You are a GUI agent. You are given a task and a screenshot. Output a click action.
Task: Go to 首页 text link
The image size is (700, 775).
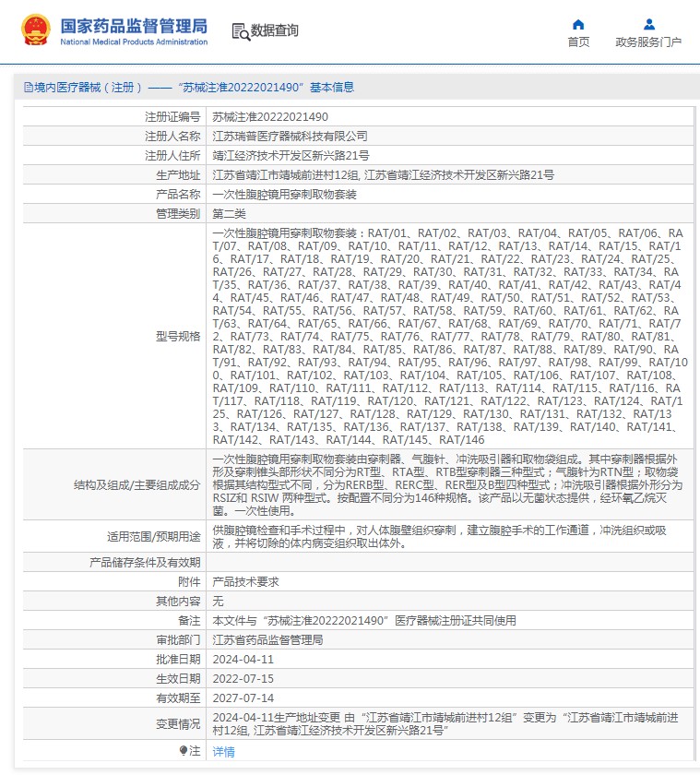tap(578, 42)
